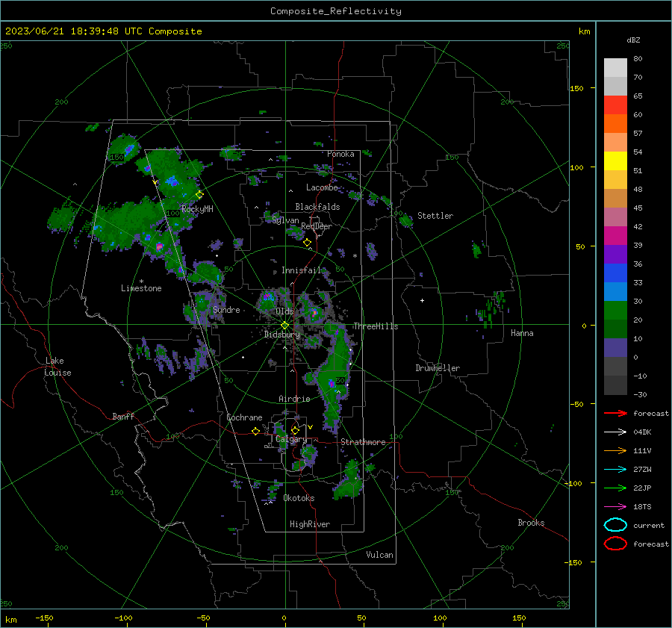Click the Hanna city label

click(x=522, y=333)
